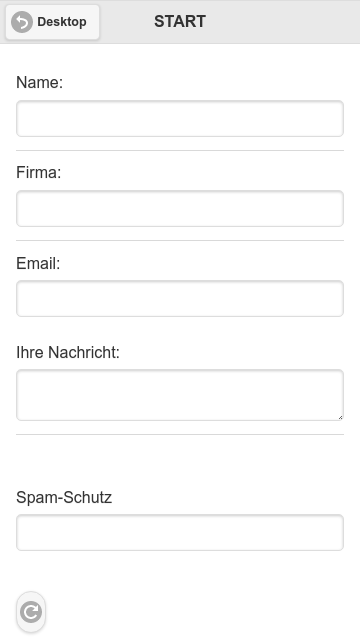This screenshot has height=640, width=360.
Task: Reload the spam captcha with refresh icon
Action: click(31, 612)
